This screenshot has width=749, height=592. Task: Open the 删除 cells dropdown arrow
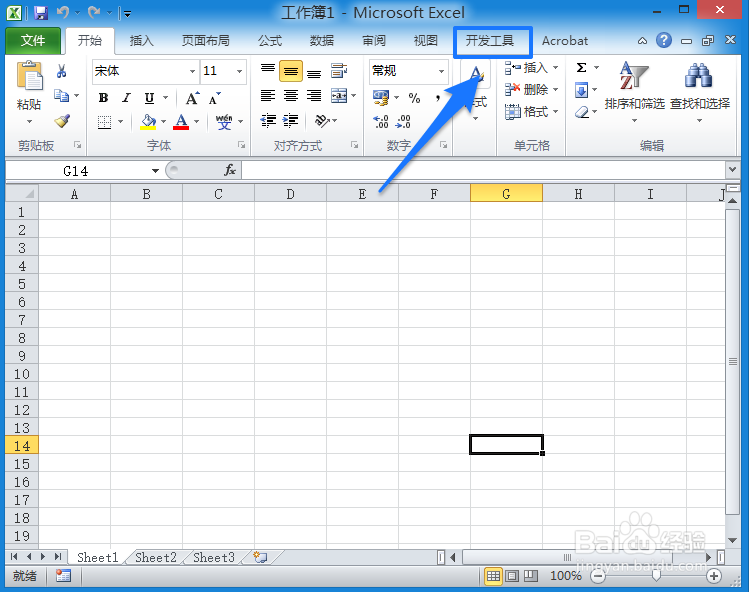click(556, 89)
